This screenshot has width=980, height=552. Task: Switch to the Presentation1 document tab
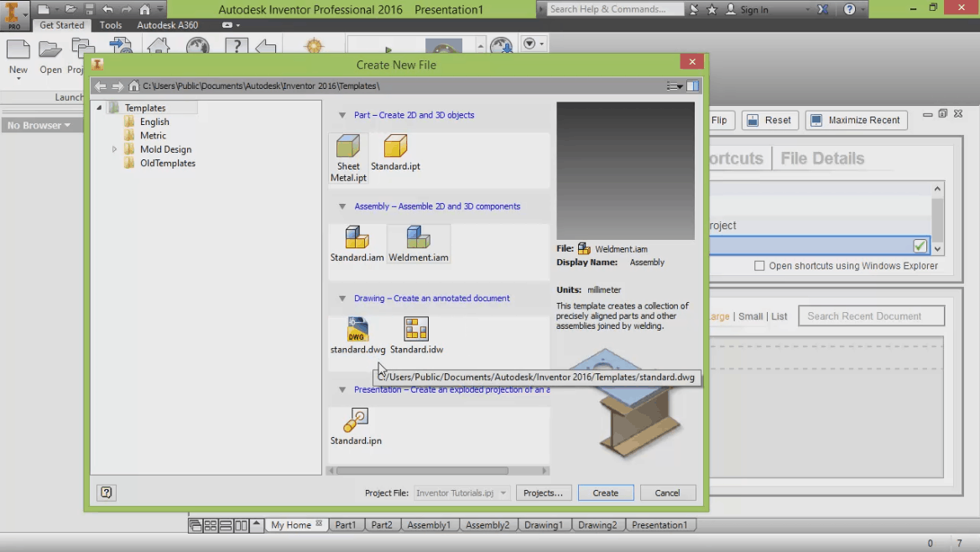659,525
